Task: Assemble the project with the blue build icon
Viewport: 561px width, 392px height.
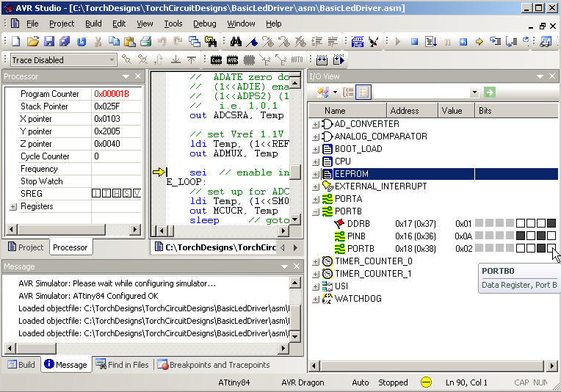Action: click(357, 42)
